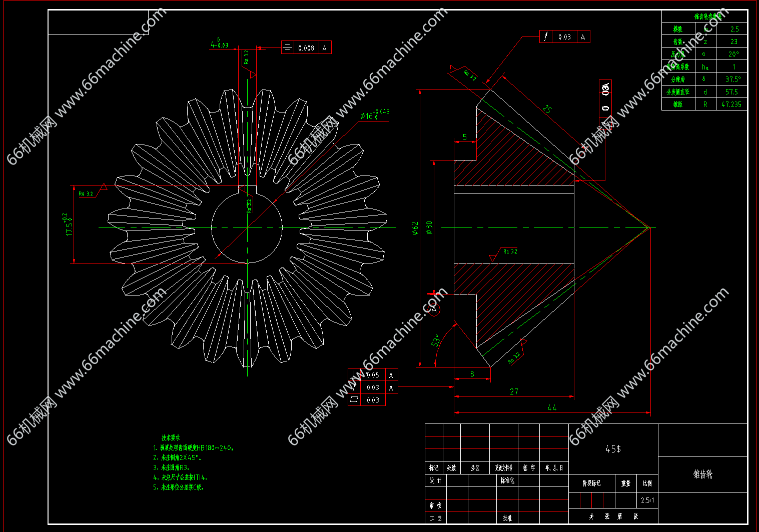Click the 2.5:1 scale value cell
The image size is (759, 532).
(647, 500)
